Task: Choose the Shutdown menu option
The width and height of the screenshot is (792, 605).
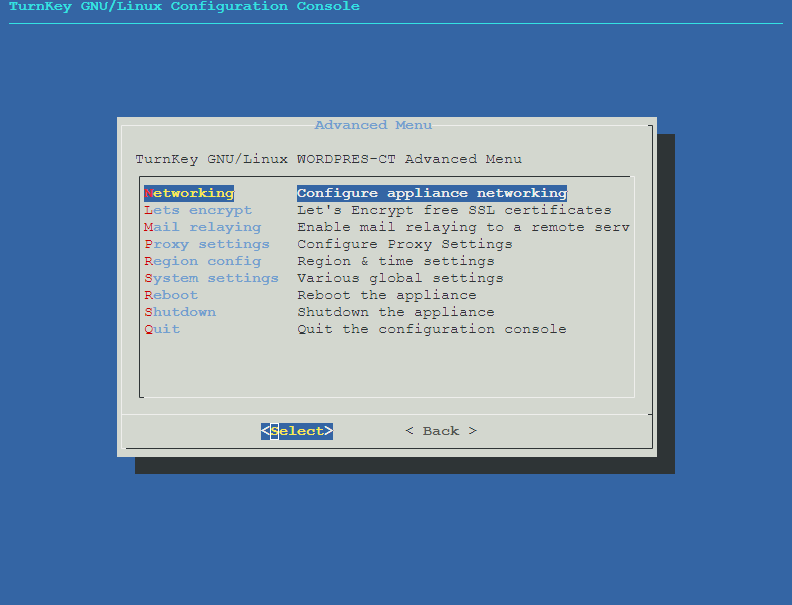Action: pyautogui.click(x=180, y=312)
